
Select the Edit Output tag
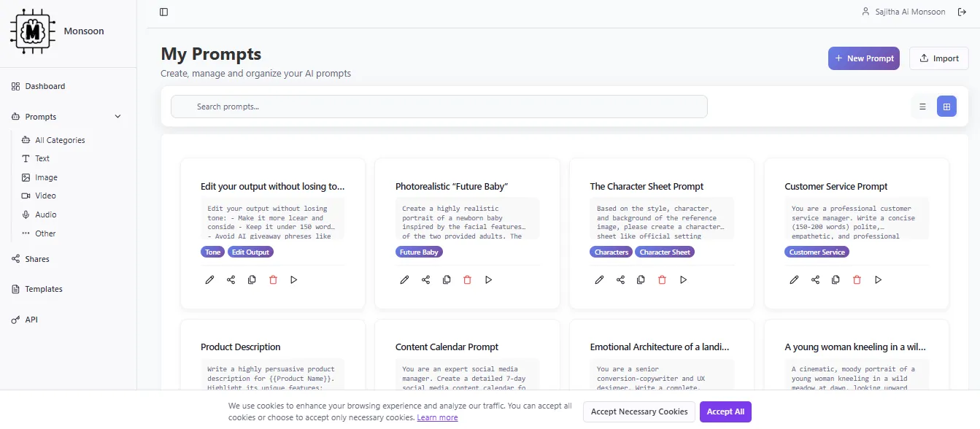coord(250,252)
